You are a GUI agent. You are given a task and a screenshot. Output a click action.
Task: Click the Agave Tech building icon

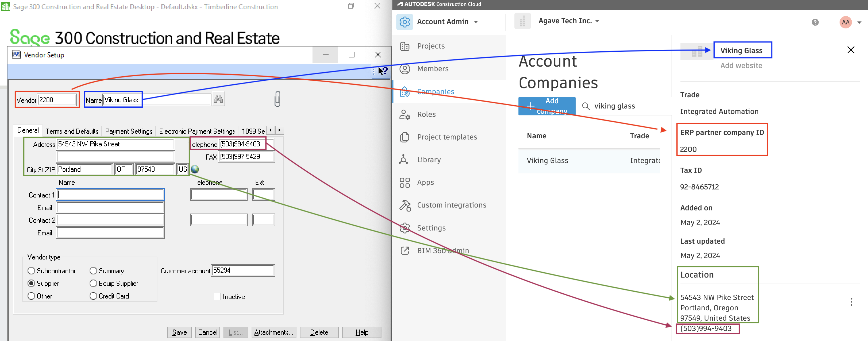coord(522,22)
